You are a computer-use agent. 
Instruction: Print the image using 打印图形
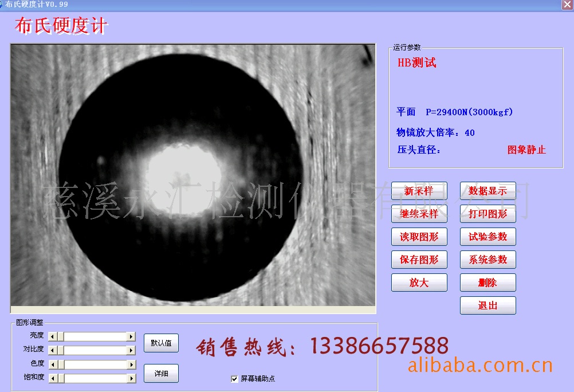coord(487,214)
